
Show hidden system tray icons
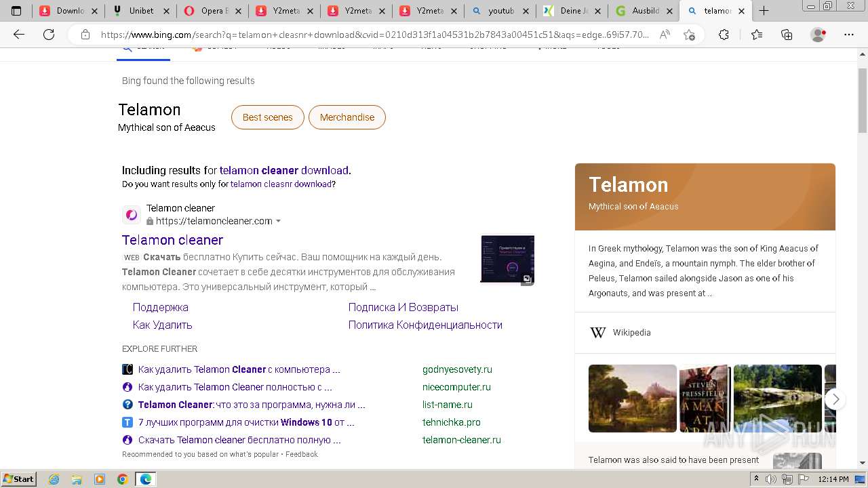click(x=757, y=479)
